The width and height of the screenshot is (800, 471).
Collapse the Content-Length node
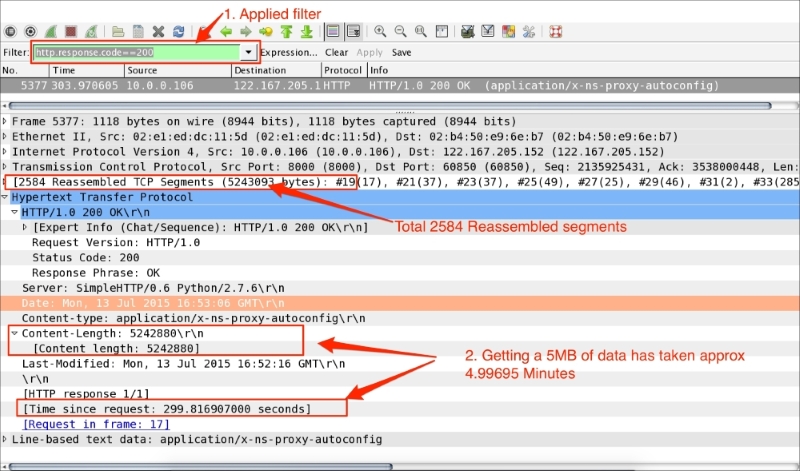point(15,333)
